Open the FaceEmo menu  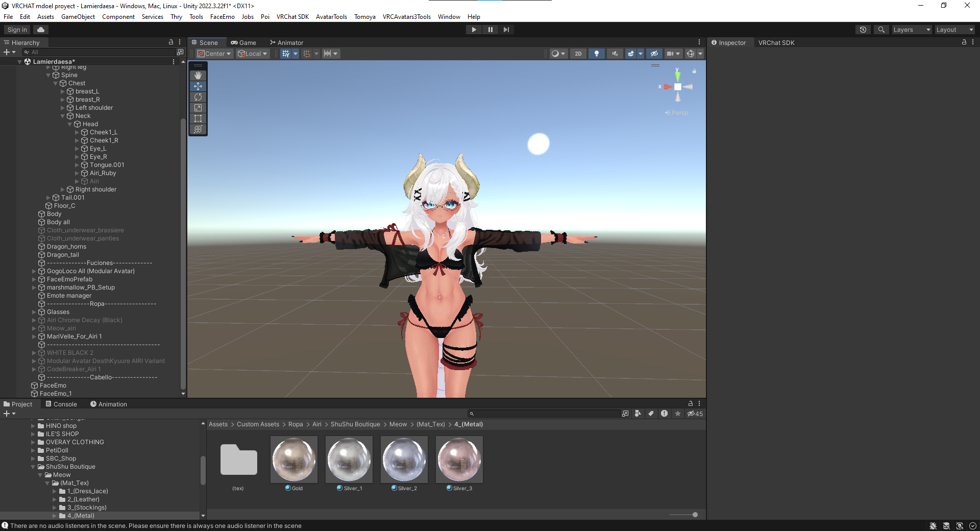(x=223, y=17)
